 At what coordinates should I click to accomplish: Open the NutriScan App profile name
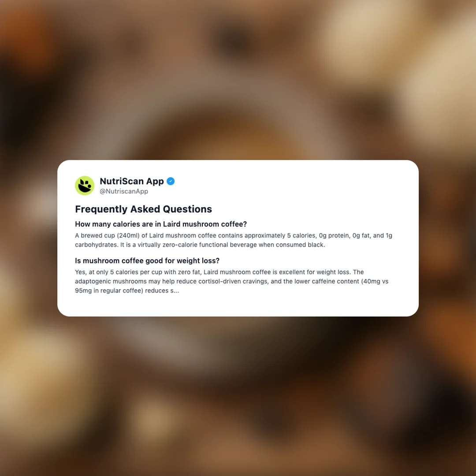pos(132,181)
